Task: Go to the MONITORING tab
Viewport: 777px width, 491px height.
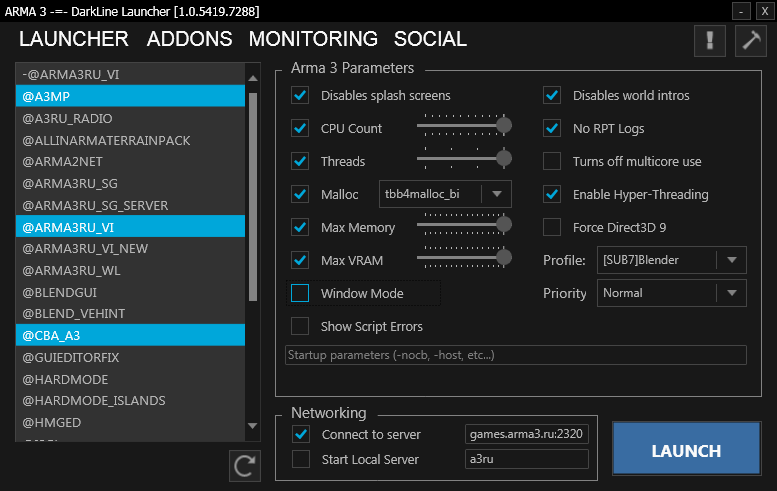Action: (313, 39)
